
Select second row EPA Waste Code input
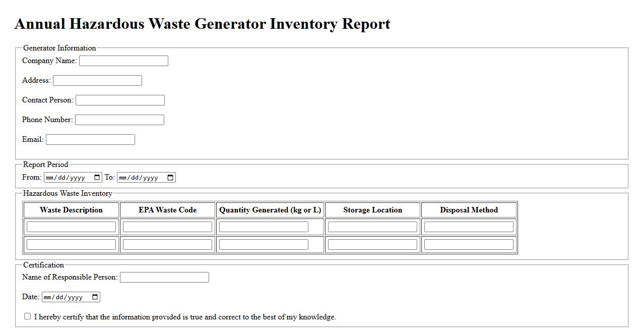pyautogui.click(x=167, y=245)
